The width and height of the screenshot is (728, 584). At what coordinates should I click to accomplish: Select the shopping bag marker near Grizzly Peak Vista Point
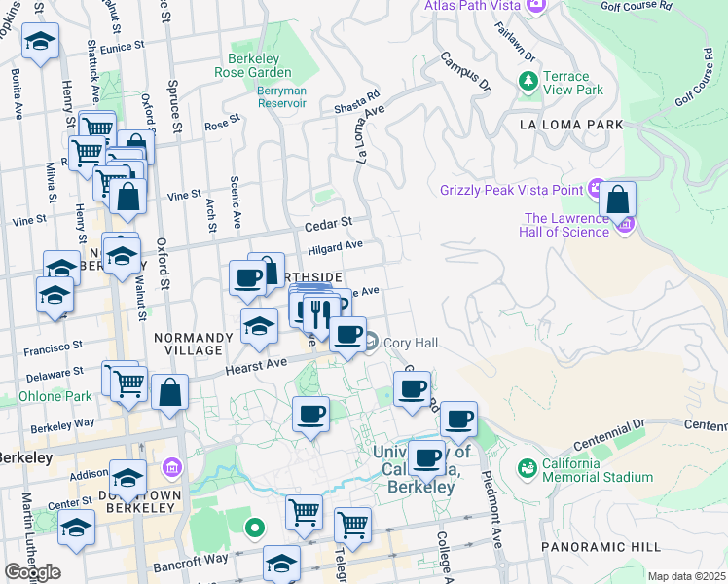click(617, 201)
